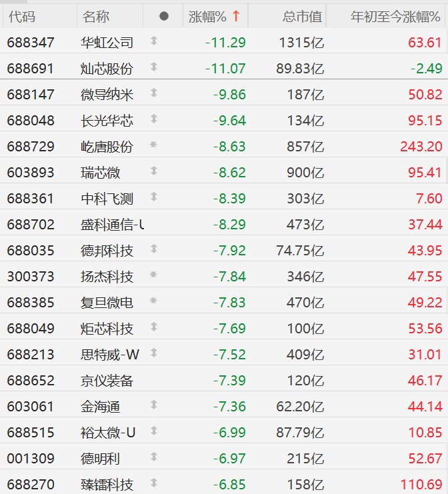Click year-to-date value -2.49
Image resolution: width=448 pixels, height=494 pixels.
(427, 69)
